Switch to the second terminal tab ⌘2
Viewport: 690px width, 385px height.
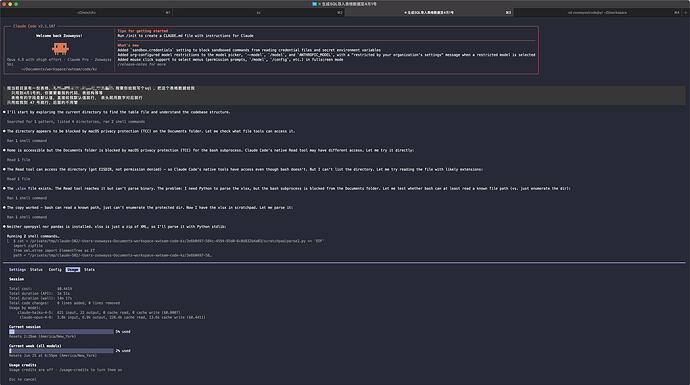[259, 12]
